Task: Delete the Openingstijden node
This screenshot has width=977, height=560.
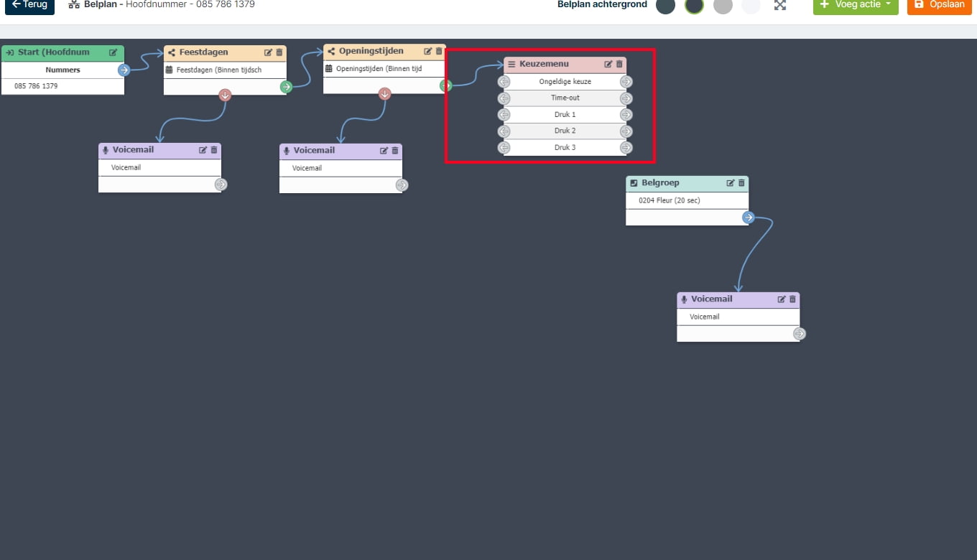Action: point(439,51)
